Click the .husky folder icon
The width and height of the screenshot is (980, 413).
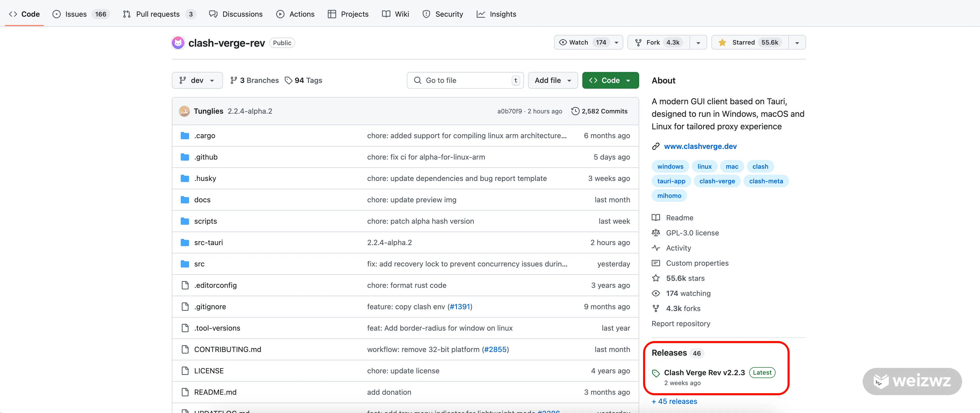click(185, 178)
